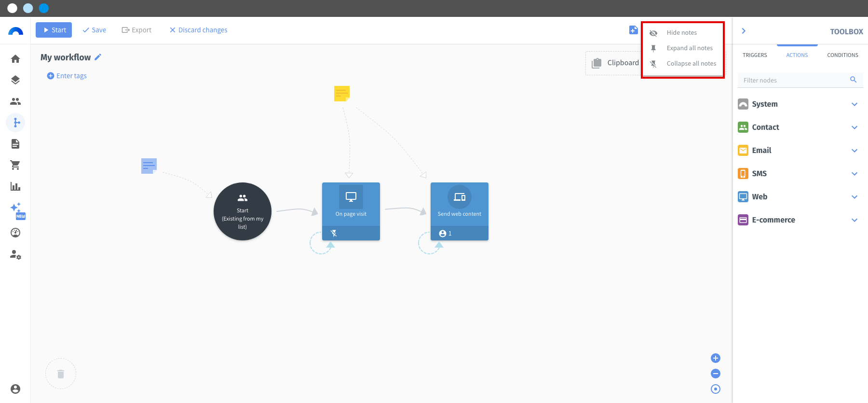Open the document page icon in the sidebar
868x403 pixels.
pos(15,144)
